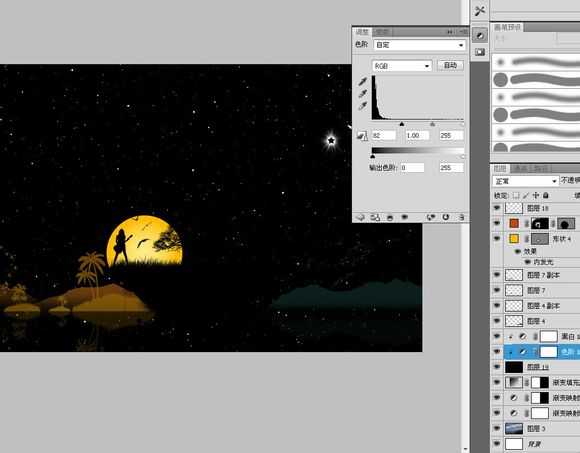
Task: Click the reset adjustment icon in Levels panel
Action: click(x=446, y=217)
